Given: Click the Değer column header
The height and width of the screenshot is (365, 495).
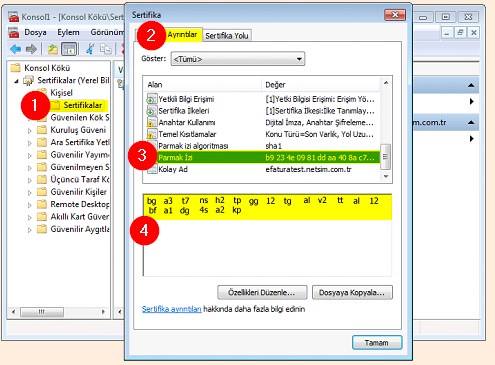Looking at the screenshot, I should click(x=321, y=85).
